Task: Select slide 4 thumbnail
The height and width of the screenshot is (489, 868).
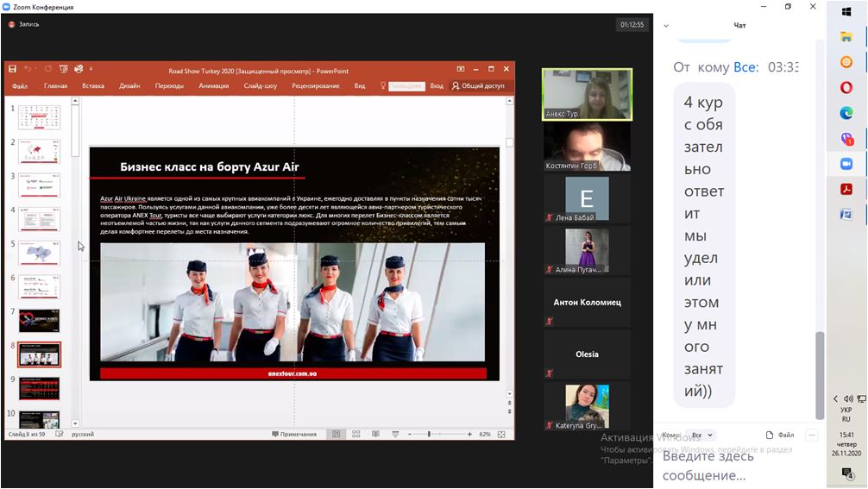Action: pyautogui.click(x=40, y=219)
